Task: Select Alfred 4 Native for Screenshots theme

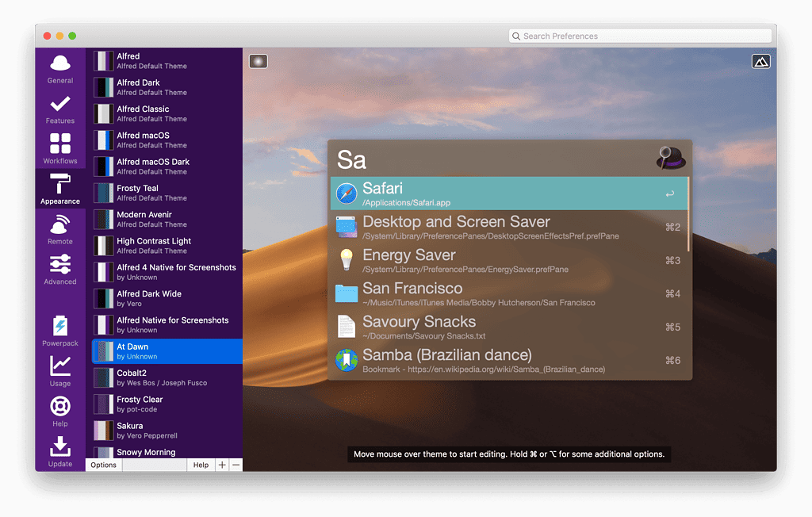Action: 167,273
